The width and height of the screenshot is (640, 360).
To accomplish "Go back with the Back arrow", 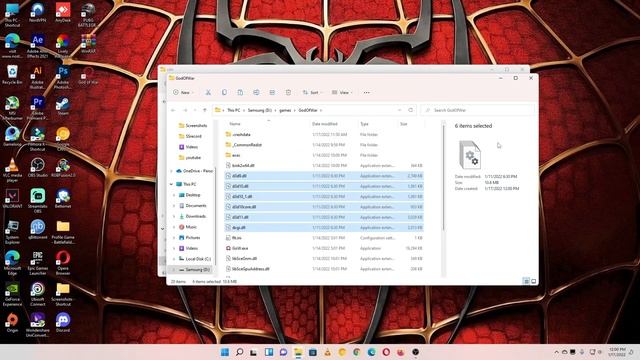I will pyautogui.click(x=173, y=110).
